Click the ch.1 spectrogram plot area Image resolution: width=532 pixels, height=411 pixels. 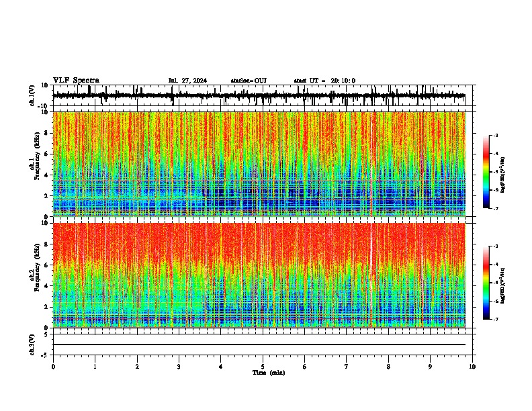point(259,164)
